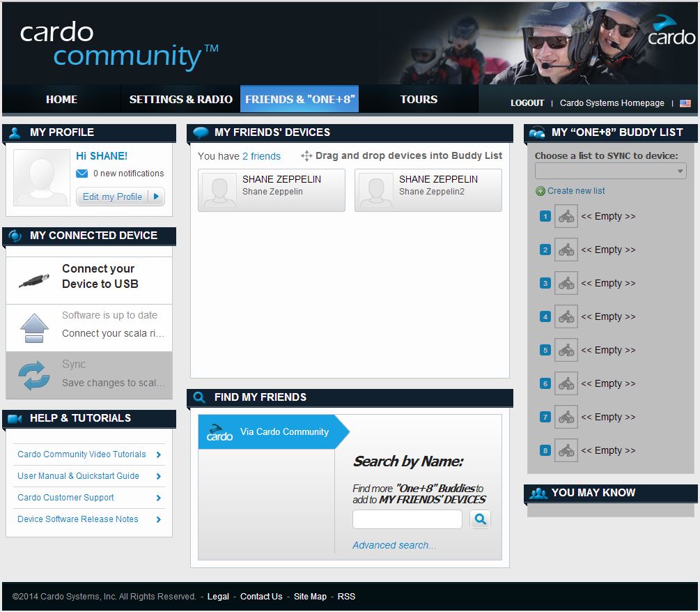Click motorcycle icon in buddy slot 4
The image size is (700, 612).
tap(566, 316)
